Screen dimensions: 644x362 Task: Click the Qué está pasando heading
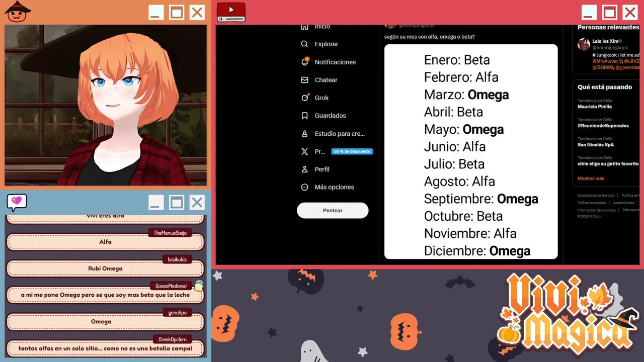coord(605,87)
